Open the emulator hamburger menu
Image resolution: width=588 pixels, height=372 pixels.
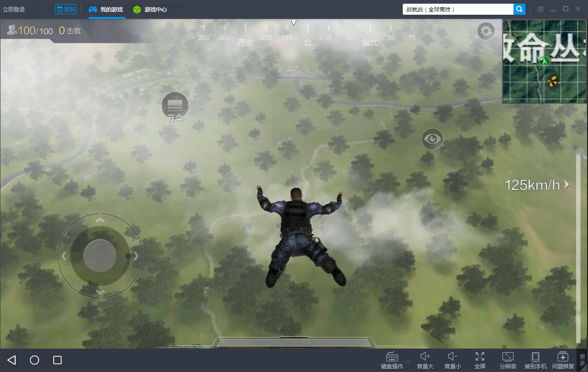pos(541,9)
